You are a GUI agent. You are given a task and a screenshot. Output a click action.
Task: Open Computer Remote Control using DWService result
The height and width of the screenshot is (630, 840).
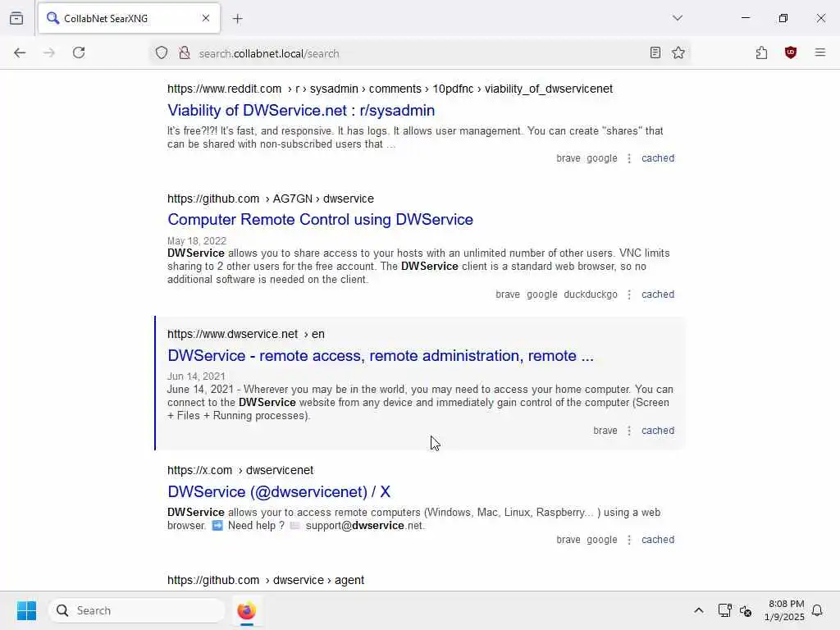(321, 220)
